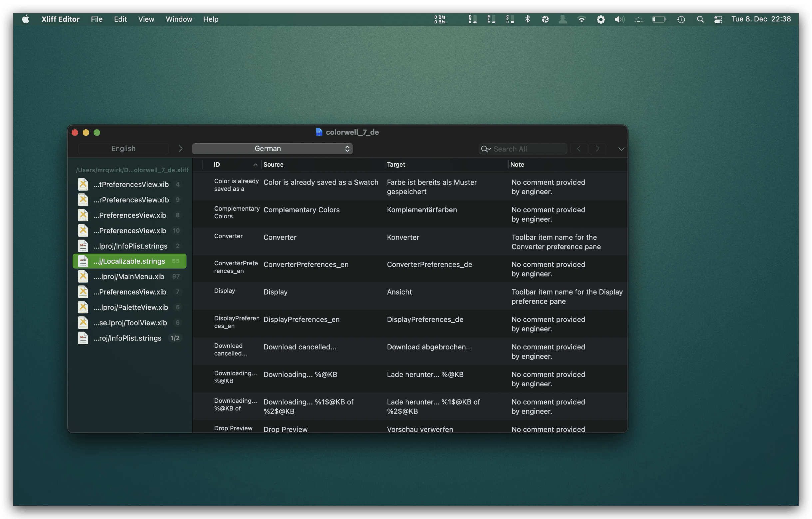Open the View menu

tap(146, 19)
